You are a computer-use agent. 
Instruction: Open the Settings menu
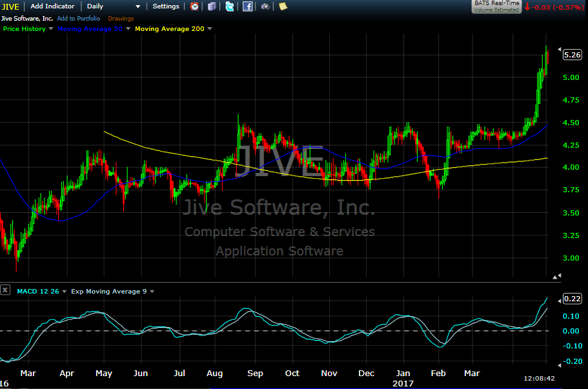click(166, 6)
